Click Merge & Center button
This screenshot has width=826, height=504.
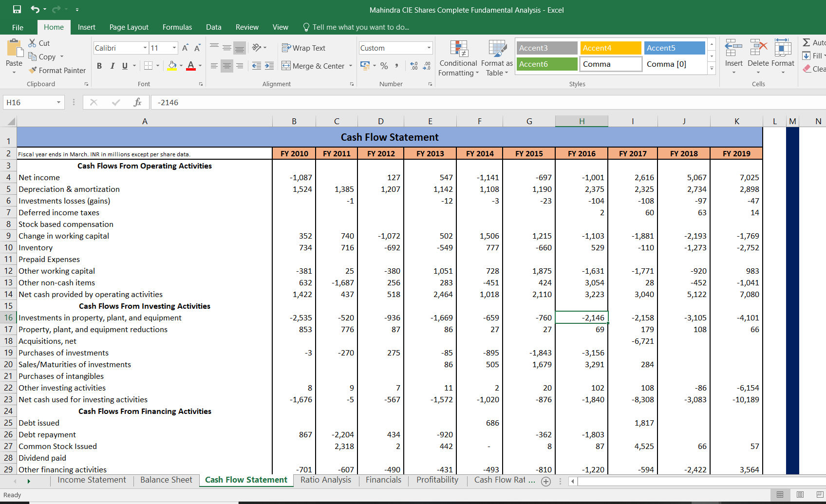click(x=313, y=66)
